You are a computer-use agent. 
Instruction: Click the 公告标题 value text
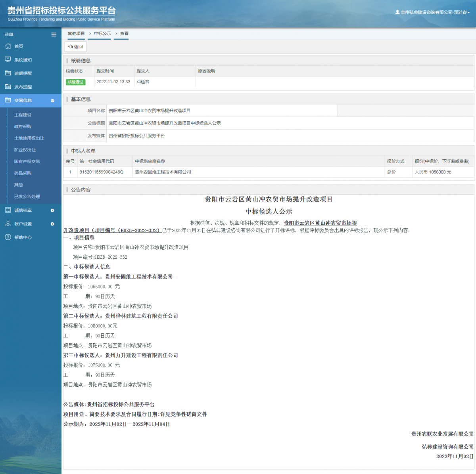165,123
